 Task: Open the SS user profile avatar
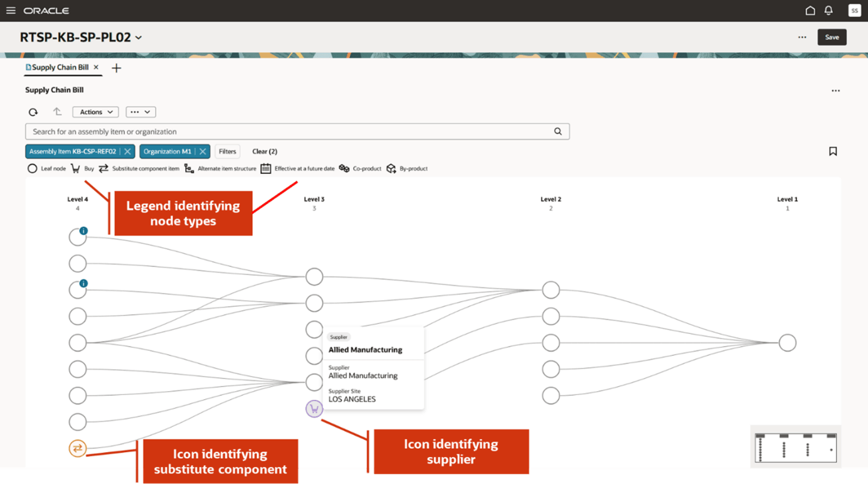[x=854, y=11]
